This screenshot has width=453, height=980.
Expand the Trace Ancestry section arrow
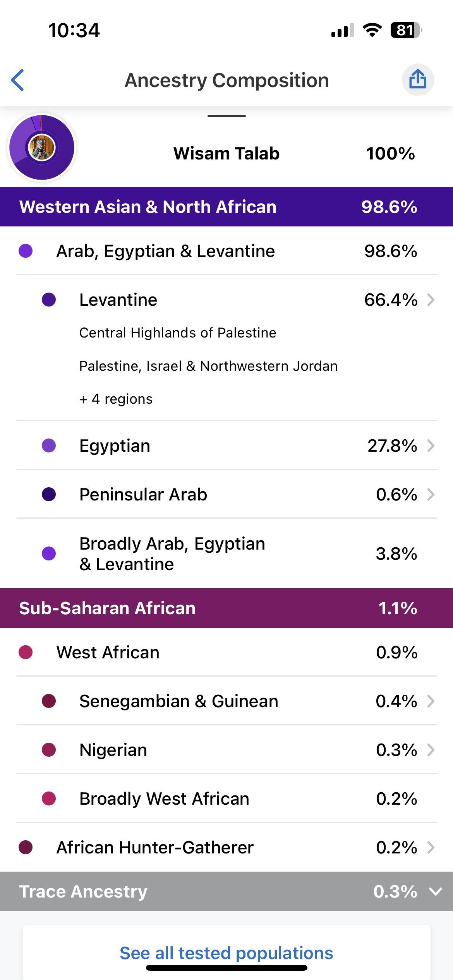click(436, 892)
